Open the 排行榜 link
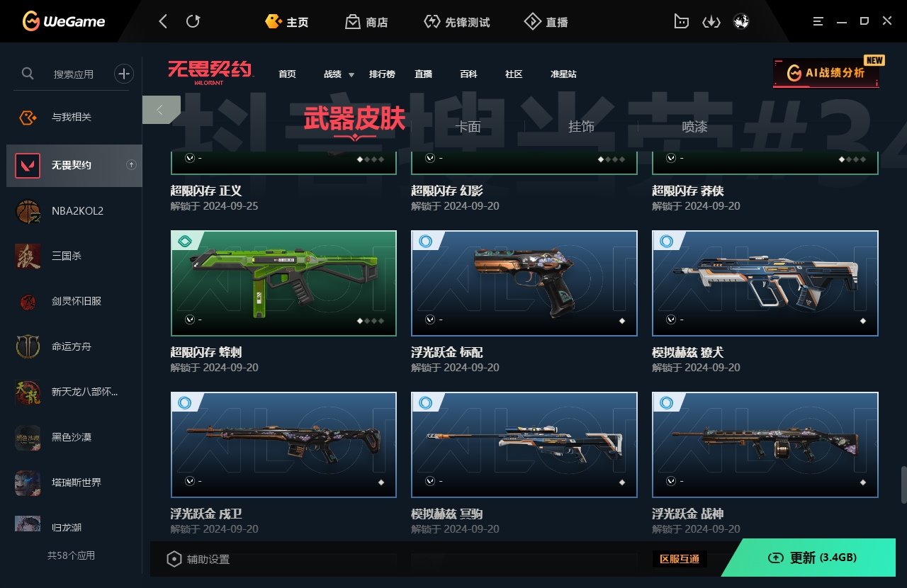The width and height of the screenshot is (907, 588). pyautogui.click(x=382, y=74)
